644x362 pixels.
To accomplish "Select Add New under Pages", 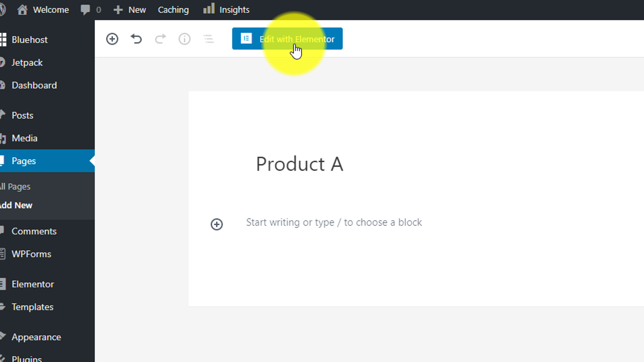I will click(16, 205).
